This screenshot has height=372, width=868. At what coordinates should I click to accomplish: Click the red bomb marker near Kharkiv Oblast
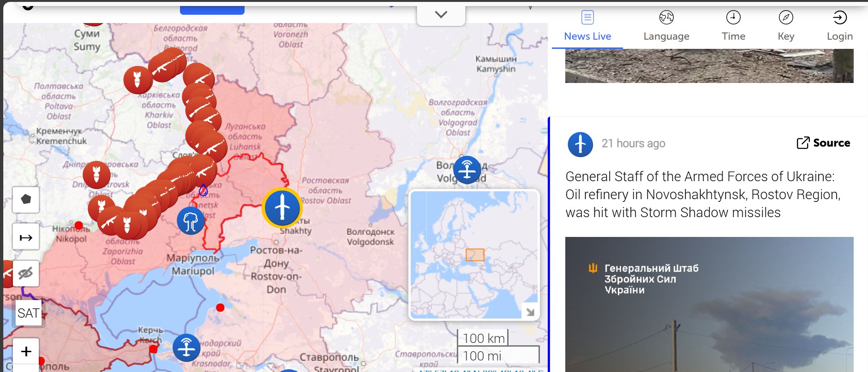click(138, 80)
